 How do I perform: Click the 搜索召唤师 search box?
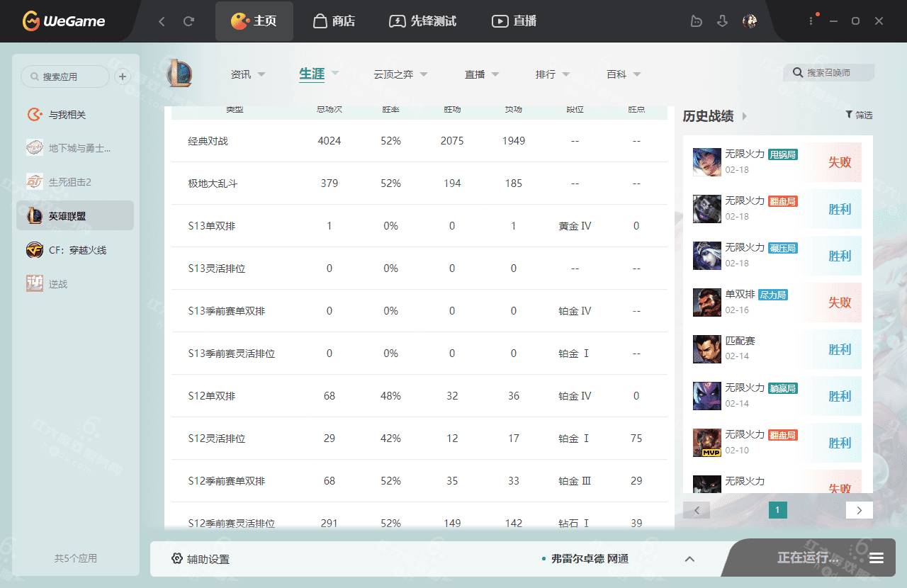829,72
